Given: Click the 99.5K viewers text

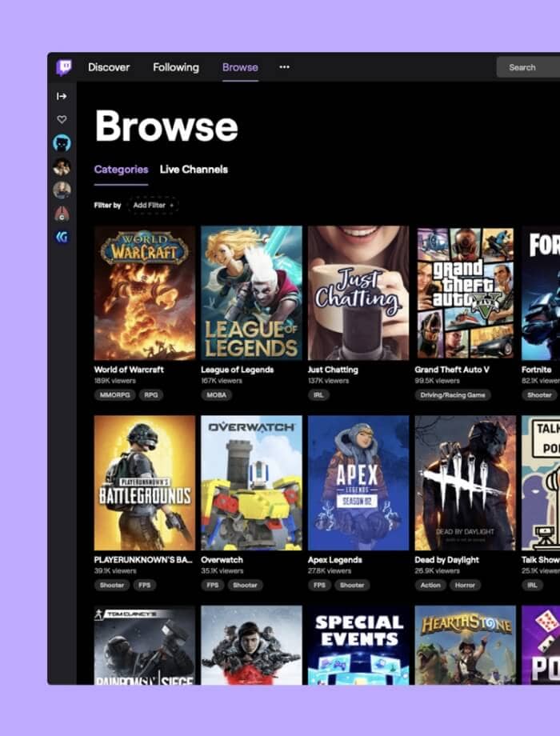Looking at the screenshot, I should 438,381.
